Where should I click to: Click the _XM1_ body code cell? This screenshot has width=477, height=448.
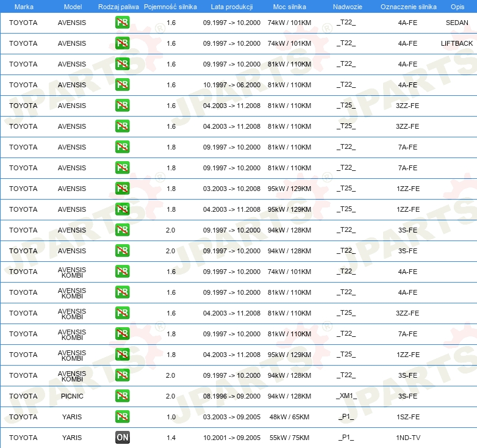click(x=346, y=396)
